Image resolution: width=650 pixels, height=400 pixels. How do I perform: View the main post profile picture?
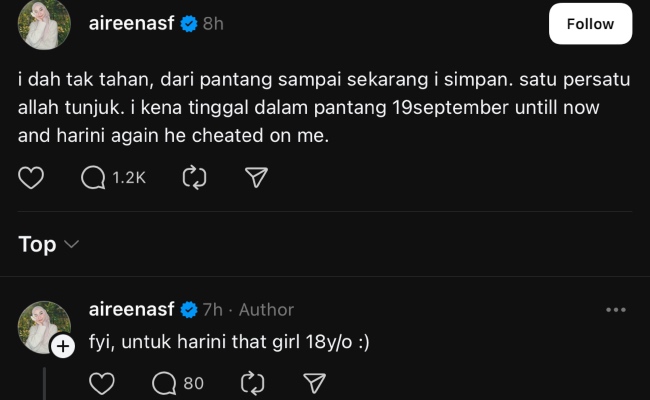pos(44,24)
